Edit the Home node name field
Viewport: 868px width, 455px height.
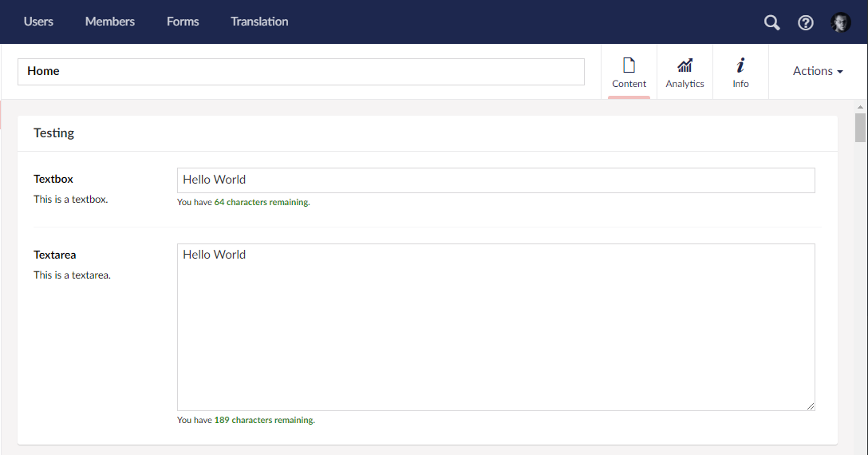(x=301, y=72)
